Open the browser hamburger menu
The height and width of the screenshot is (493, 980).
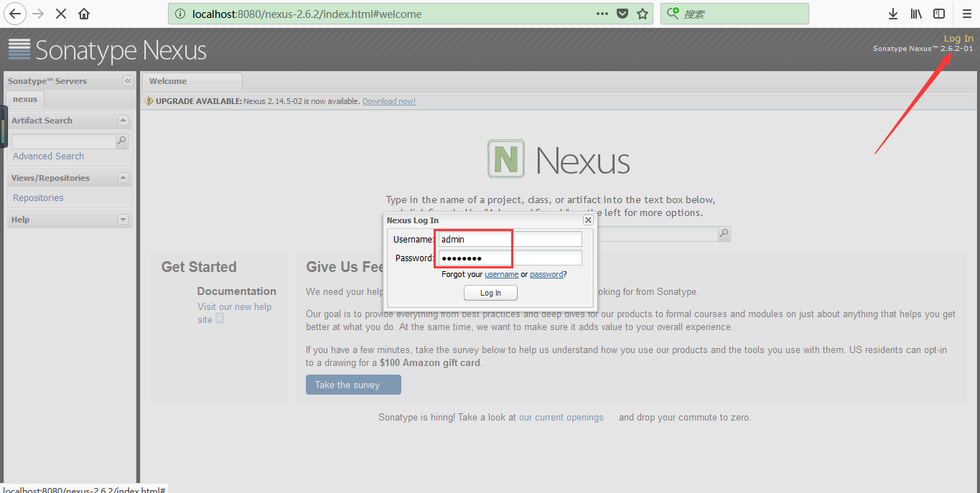[966, 14]
